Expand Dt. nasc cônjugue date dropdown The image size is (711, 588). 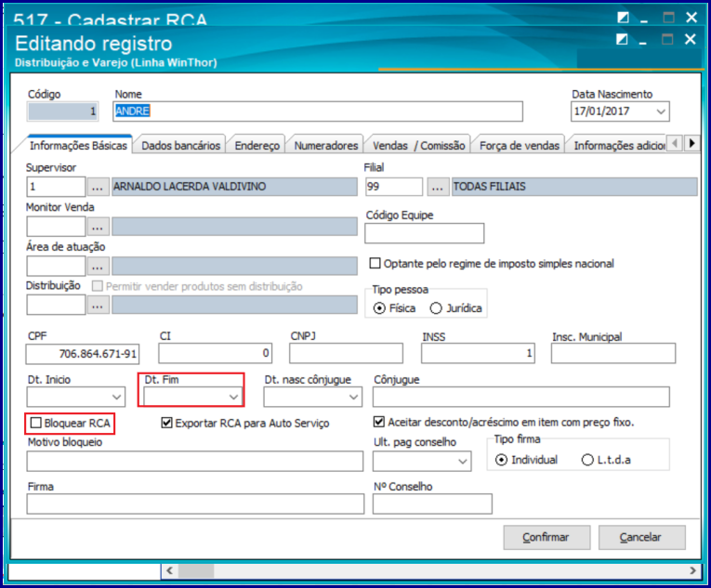pos(354,398)
